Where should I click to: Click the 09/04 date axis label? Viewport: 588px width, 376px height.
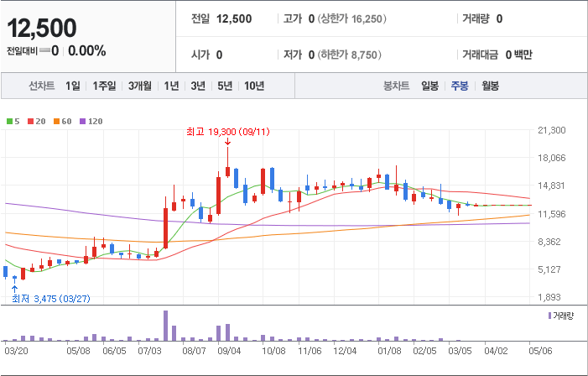pyautogui.click(x=229, y=351)
